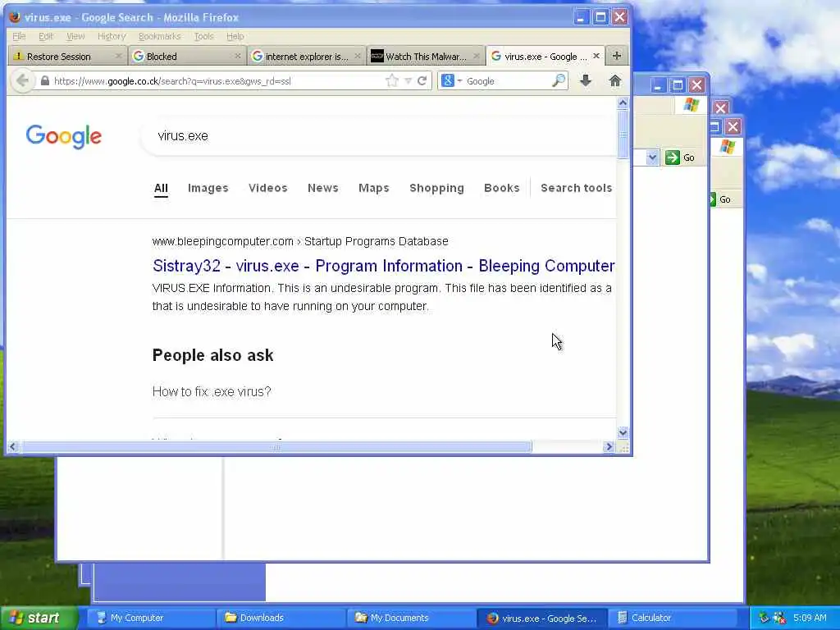The height and width of the screenshot is (630, 840).
Task: Click the virus.exe Firefox taskbar button
Action: click(541, 618)
